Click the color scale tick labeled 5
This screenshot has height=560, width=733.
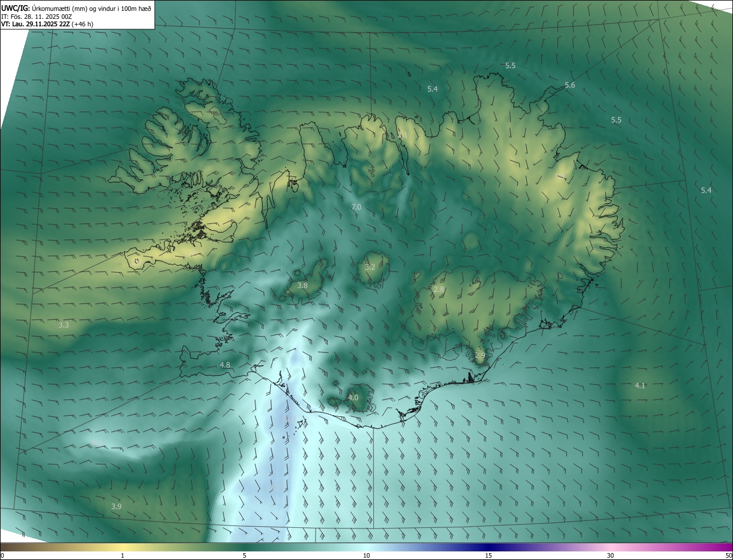pos(245,556)
